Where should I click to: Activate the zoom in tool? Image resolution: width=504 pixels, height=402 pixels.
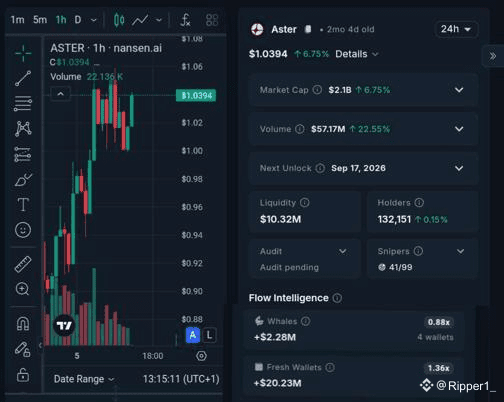[x=23, y=289]
